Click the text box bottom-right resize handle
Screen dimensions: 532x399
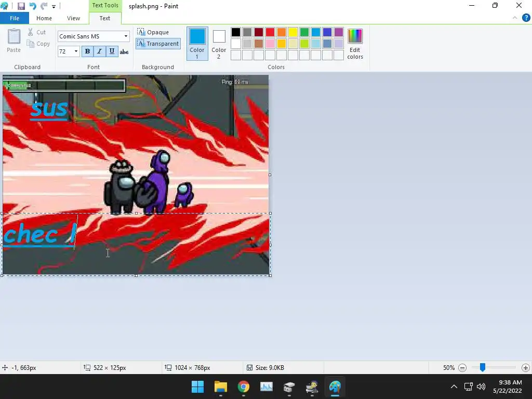270,275
